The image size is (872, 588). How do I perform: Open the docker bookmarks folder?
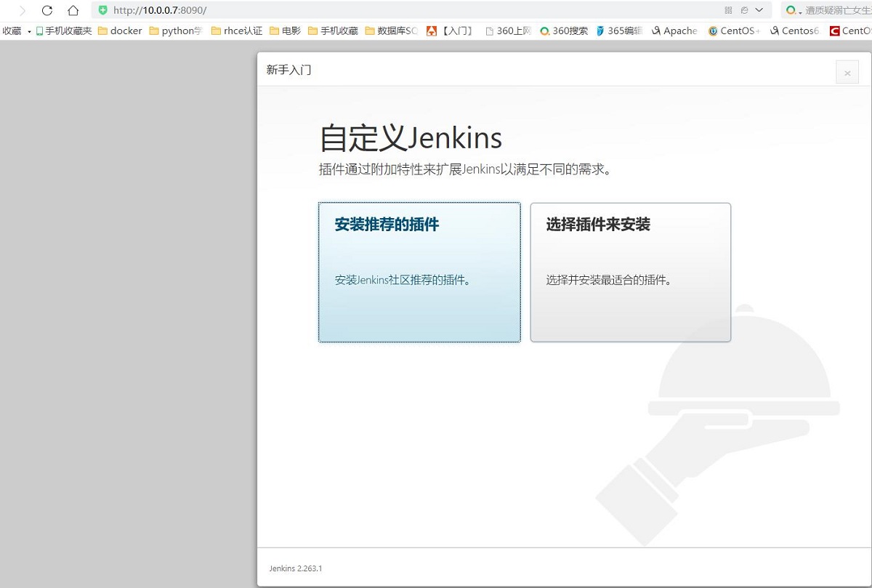click(120, 31)
